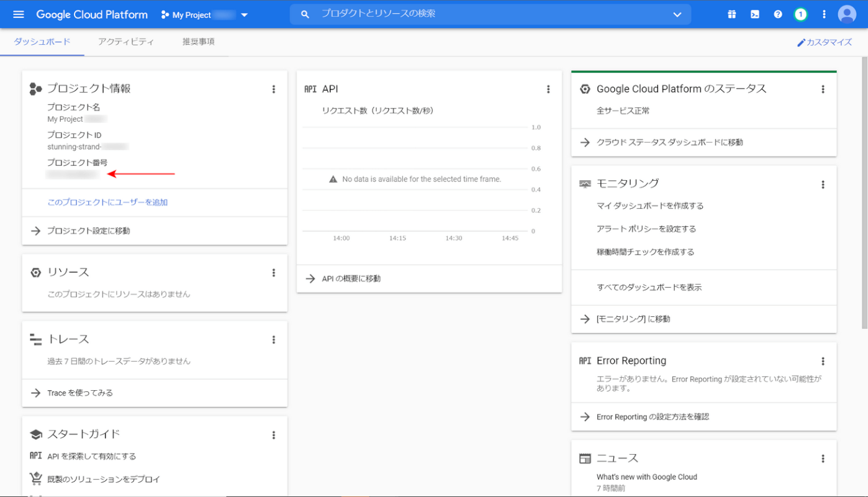The height and width of the screenshot is (497, 868).
Task: Click the カスタマイズ pencil button
Action: [x=825, y=43]
